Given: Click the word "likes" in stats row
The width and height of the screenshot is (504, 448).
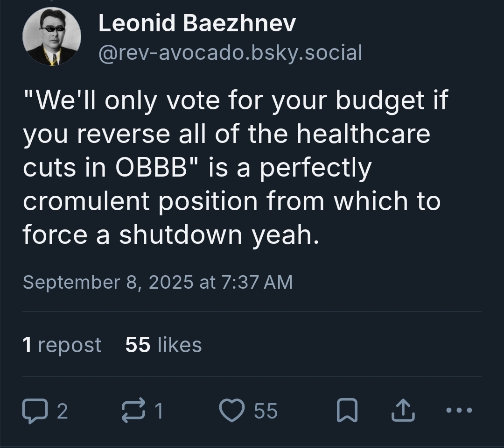Looking at the screenshot, I should tap(180, 345).
